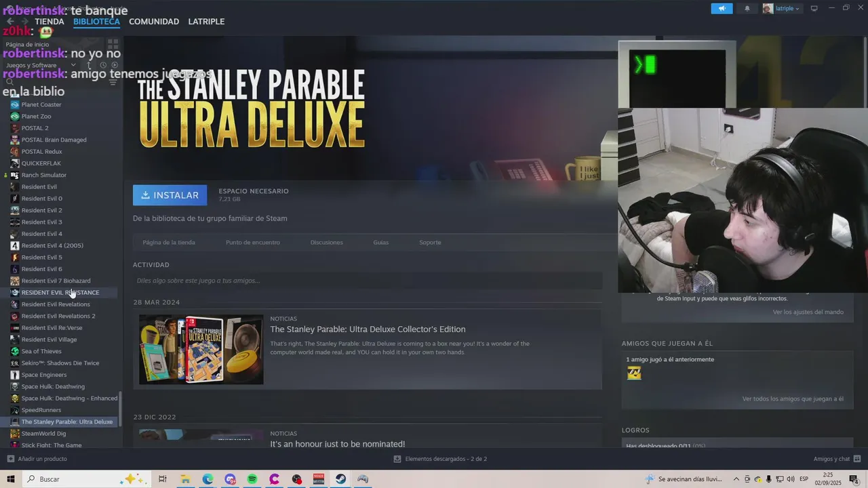Select Resident Evil Revelations 2
Image resolution: width=868 pixels, height=488 pixels.
coord(58,316)
